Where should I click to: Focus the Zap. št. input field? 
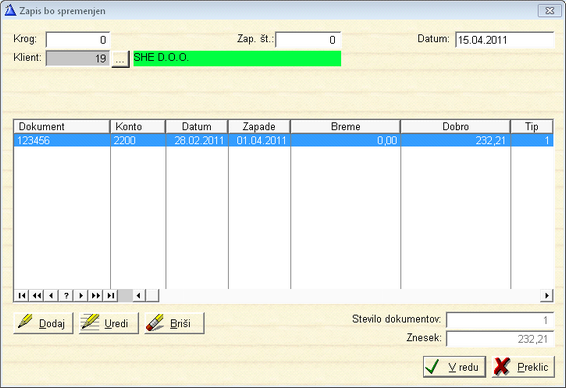pos(308,40)
